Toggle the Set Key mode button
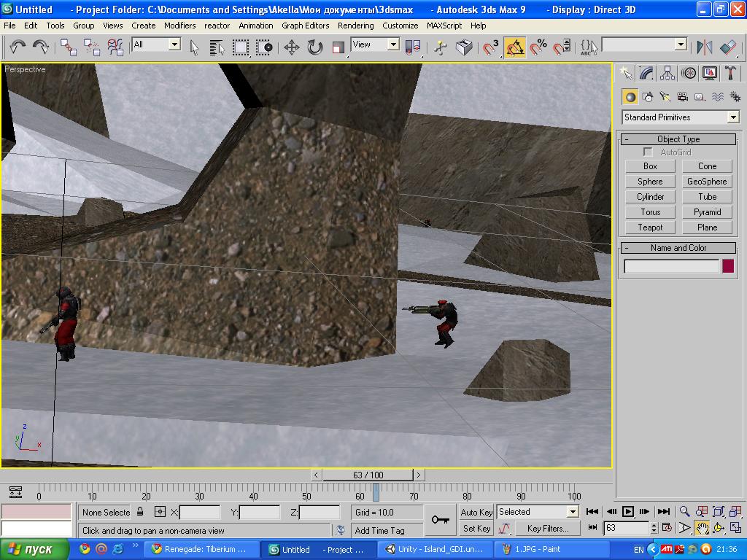 (x=476, y=528)
